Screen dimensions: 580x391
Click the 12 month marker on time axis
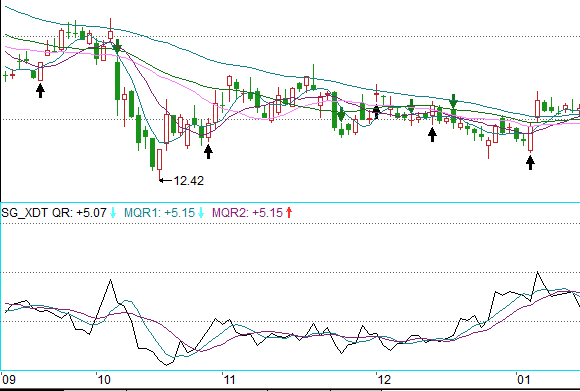[x=384, y=380]
